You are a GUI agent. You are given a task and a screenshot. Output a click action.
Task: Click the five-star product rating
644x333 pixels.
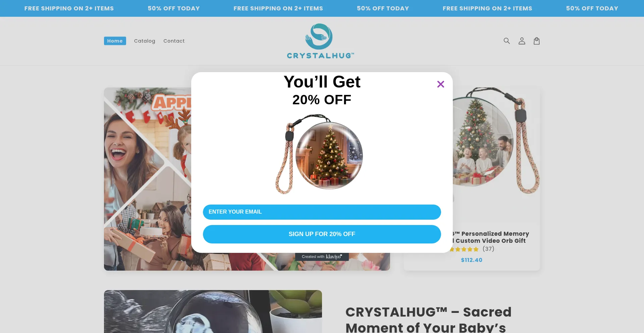[464, 249]
